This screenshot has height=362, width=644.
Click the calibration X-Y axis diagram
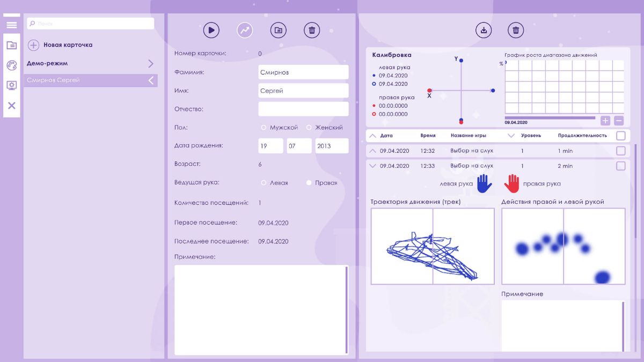tap(461, 91)
